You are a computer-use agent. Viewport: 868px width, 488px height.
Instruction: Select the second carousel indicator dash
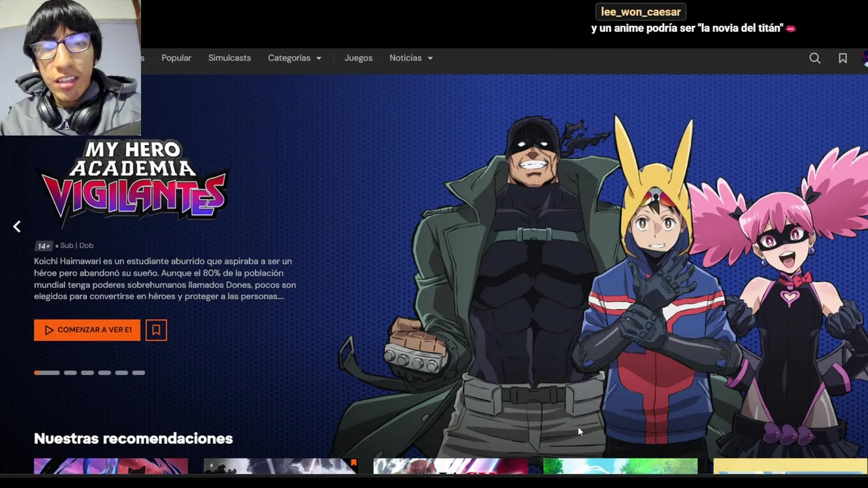[71, 373]
